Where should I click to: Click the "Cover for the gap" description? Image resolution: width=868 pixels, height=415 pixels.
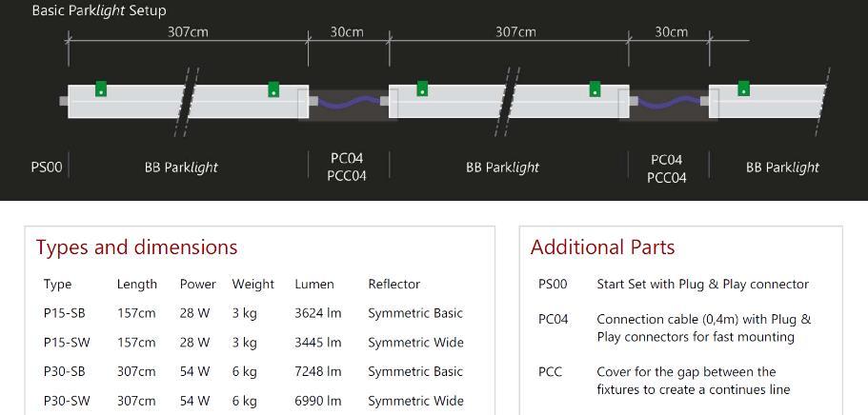click(x=694, y=381)
